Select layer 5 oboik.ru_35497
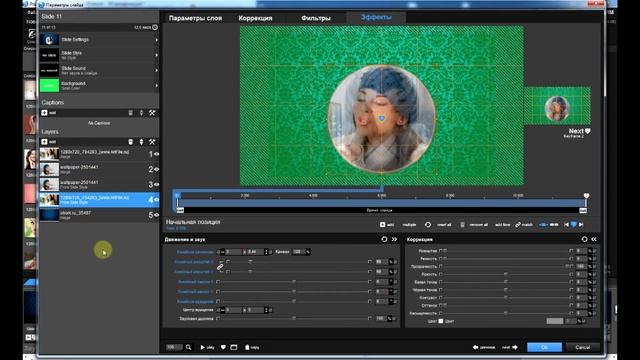This screenshot has width=640, height=360. 99,215
